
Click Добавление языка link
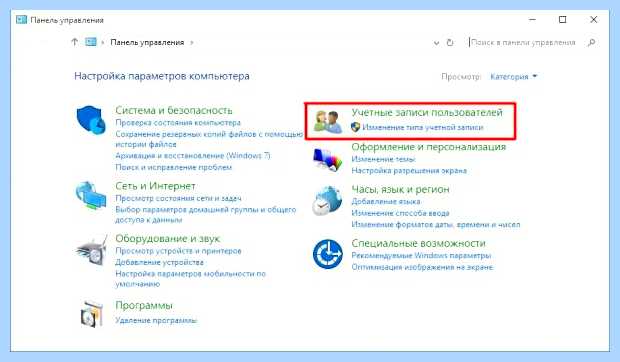386,202
